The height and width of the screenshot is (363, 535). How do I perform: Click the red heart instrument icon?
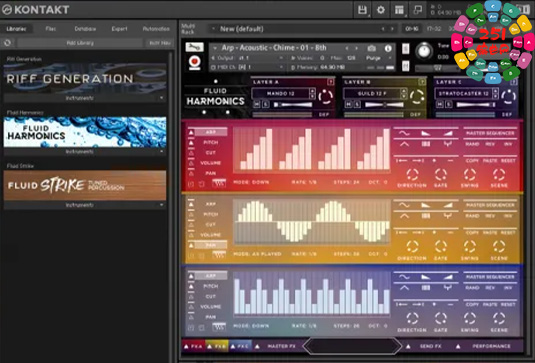[x=195, y=62]
